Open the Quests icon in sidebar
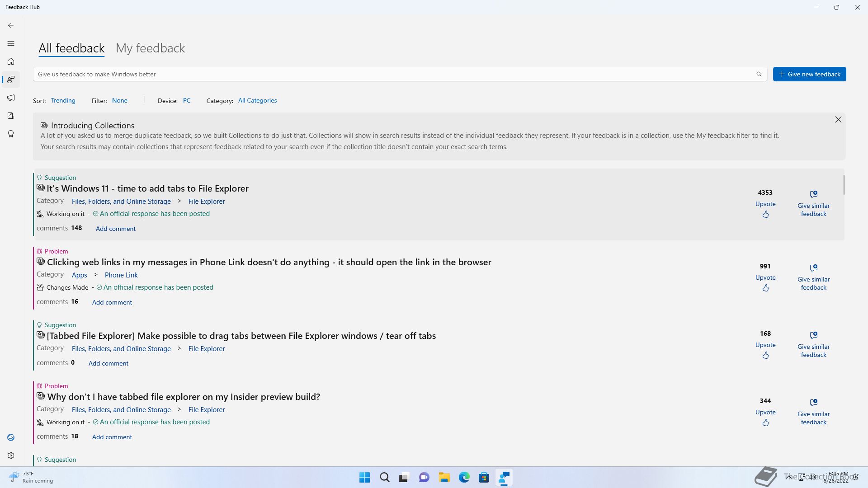 11,116
